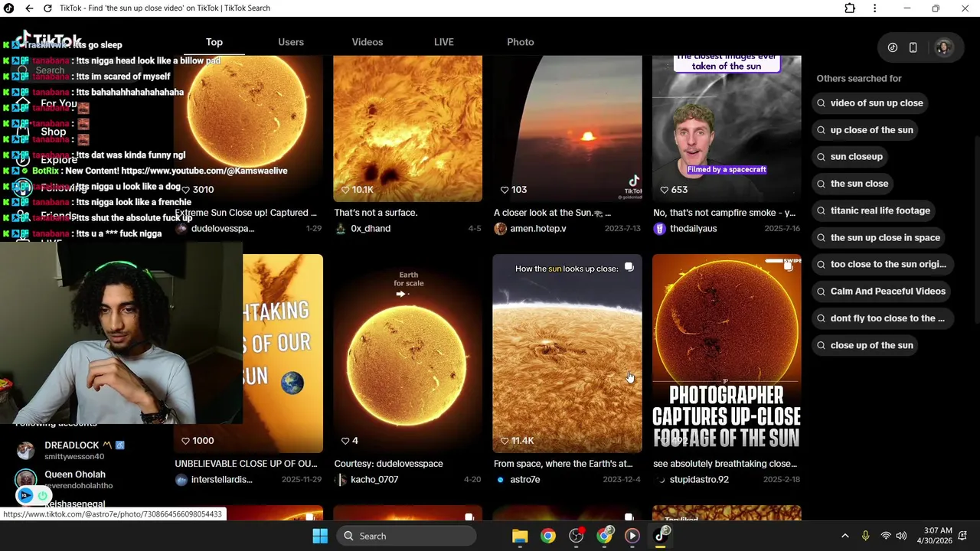980x551 pixels.
Task: Switch to the Users tab
Action: (291, 42)
